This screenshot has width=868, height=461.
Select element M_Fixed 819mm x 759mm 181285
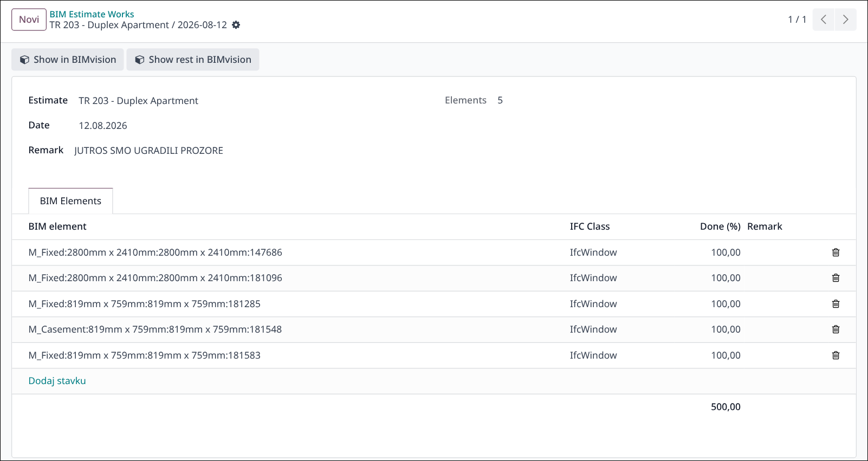click(145, 304)
